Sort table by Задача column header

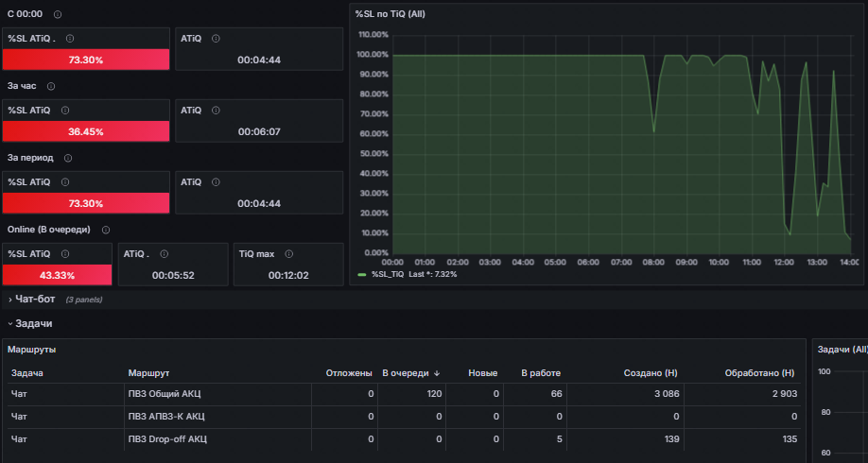click(x=27, y=373)
